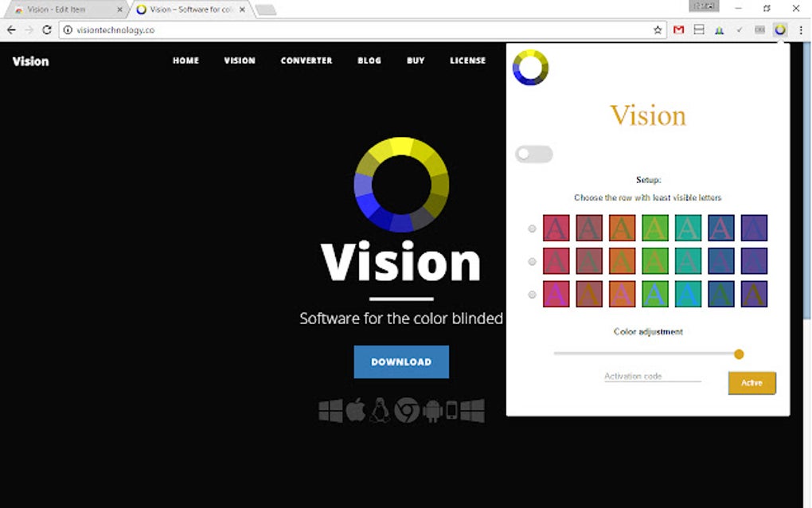Screen dimensions: 812x508
Task: Click the large color wheel logo on page
Action: 401,185
